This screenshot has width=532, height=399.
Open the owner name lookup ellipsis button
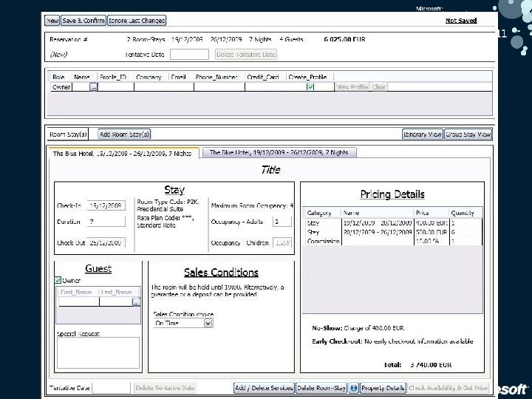pyautogui.click(x=93, y=87)
